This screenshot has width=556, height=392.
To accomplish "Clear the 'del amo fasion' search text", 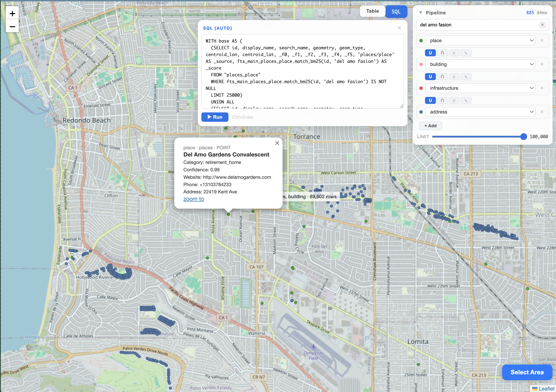I will click(x=542, y=25).
